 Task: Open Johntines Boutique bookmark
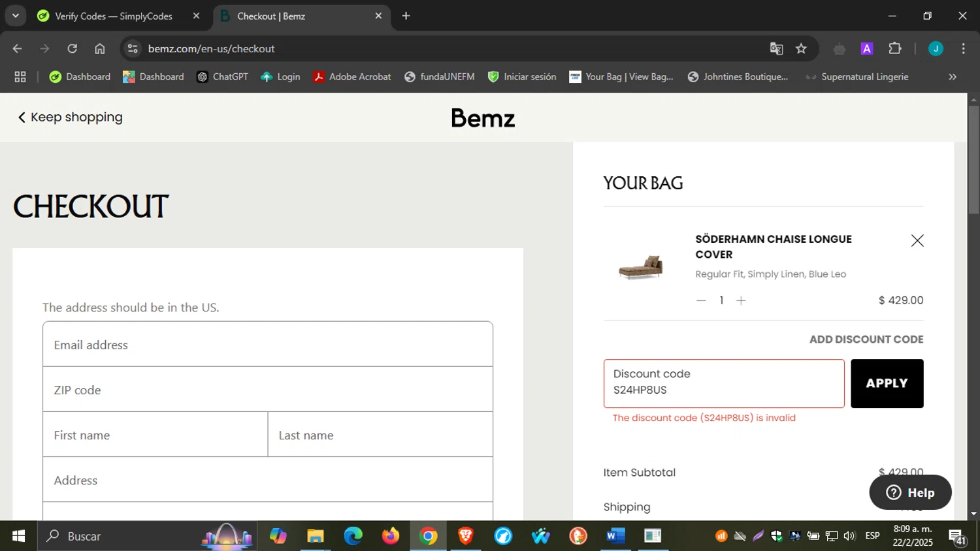coord(738,77)
